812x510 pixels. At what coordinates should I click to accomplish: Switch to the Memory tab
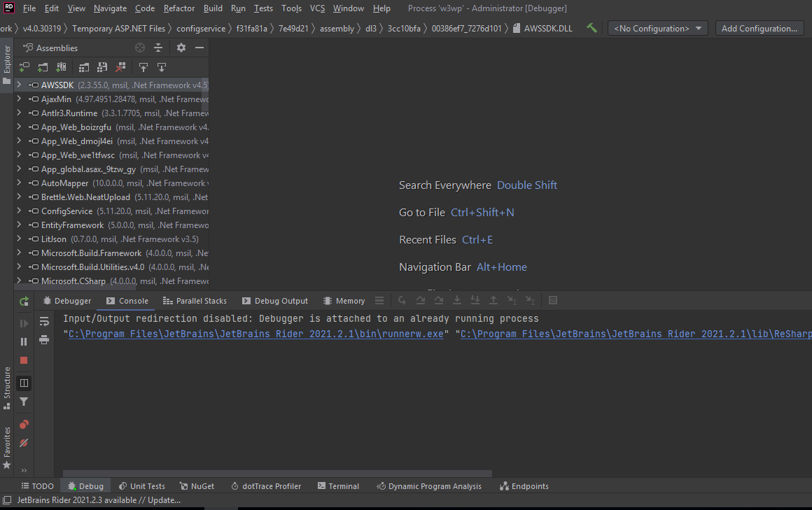344,301
